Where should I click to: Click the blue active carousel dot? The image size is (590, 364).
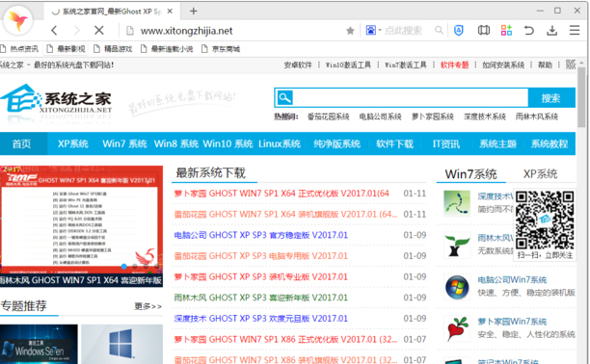coord(124,266)
